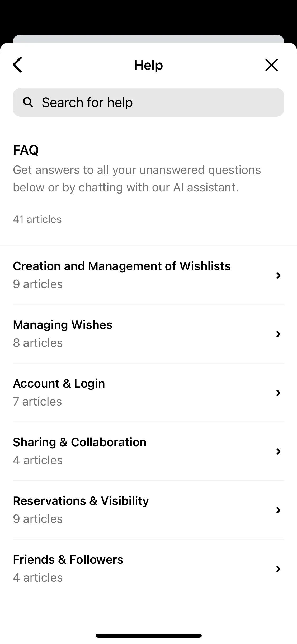The height and width of the screenshot is (644, 297).
Task: Tap the back arrow icon
Action: coord(17,65)
